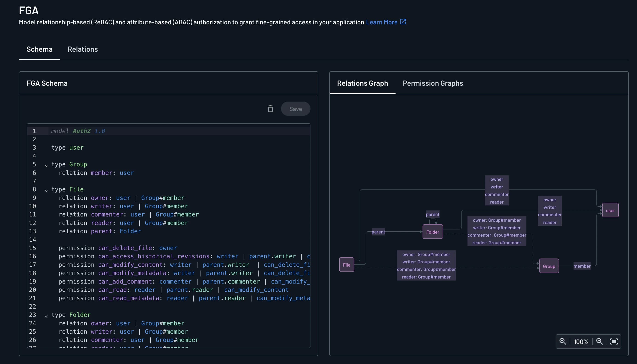The image size is (637, 364).
Task: Select the Folder node in graph
Action: (433, 232)
